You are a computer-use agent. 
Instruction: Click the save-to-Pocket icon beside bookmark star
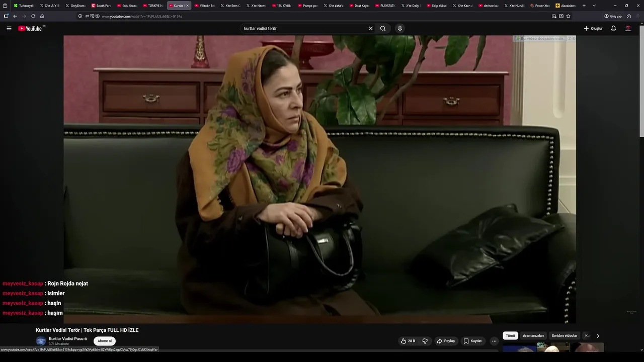tap(561, 16)
